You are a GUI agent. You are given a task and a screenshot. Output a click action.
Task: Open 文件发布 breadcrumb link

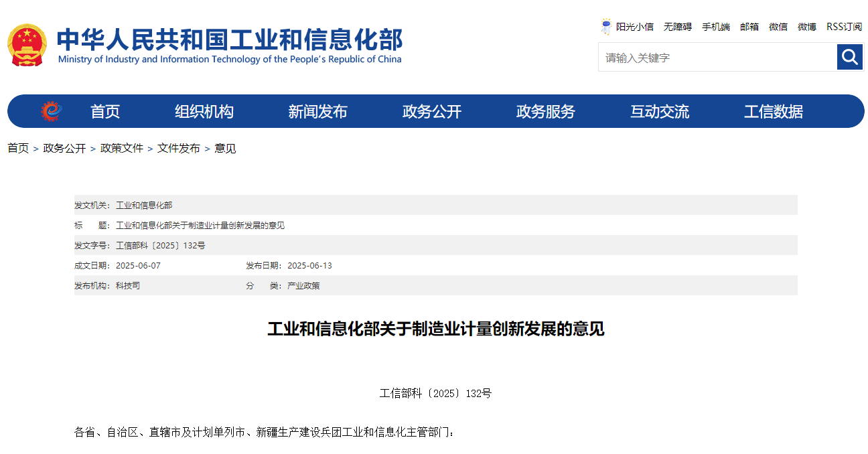click(x=179, y=149)
